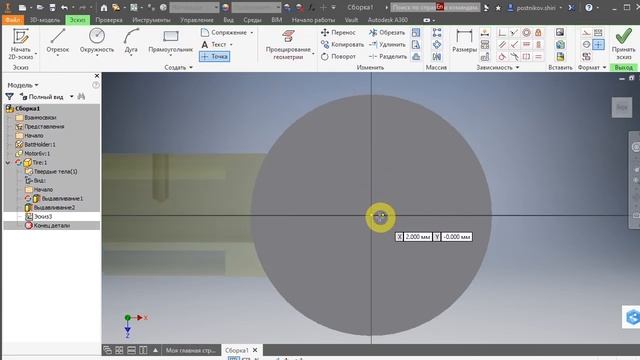
Task: Switch to the Вид ribbon tab
Action: point(229,20)
